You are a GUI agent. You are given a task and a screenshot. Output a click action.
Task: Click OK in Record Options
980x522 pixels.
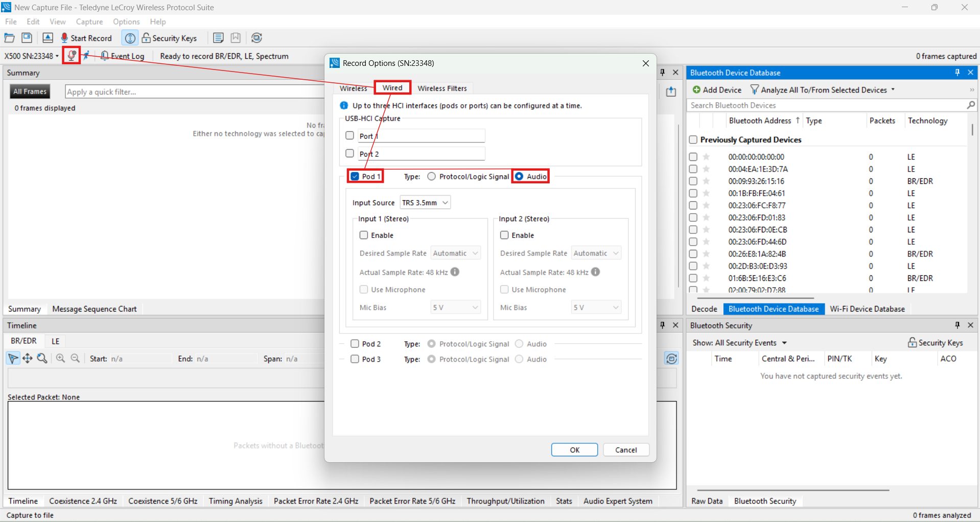click(574, 449)
